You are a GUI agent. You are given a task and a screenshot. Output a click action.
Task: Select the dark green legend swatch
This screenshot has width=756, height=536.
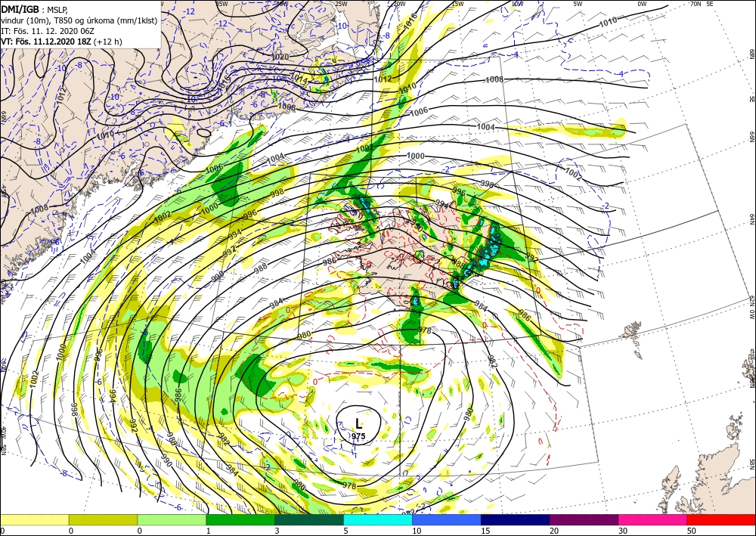tap(309, 519)
